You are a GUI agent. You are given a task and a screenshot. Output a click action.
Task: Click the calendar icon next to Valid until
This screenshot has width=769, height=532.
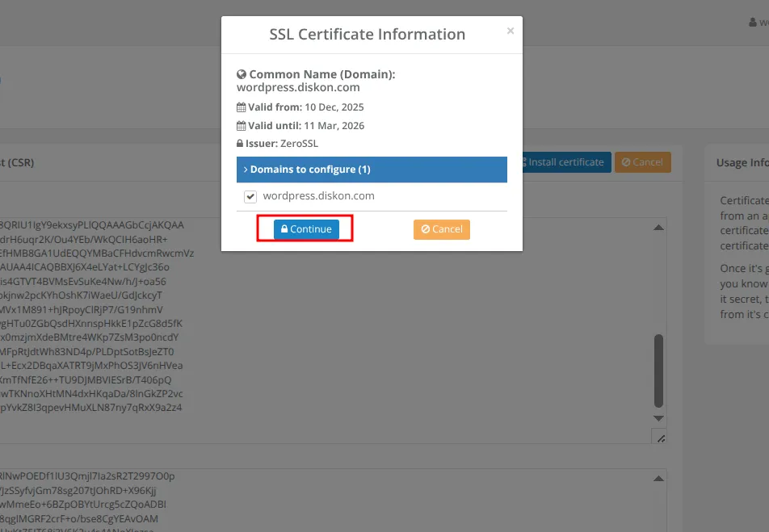(x=240, y=125)
